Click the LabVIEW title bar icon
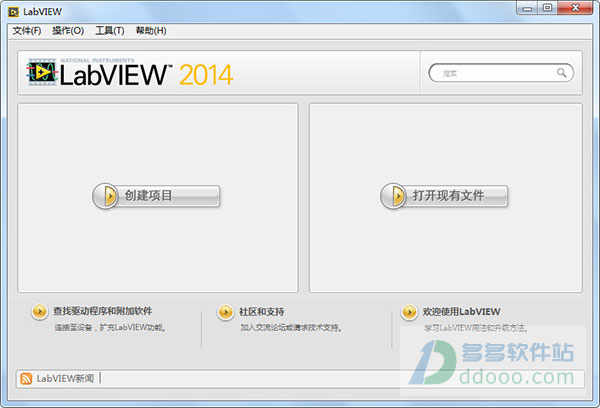 click(x=13, y=12)
